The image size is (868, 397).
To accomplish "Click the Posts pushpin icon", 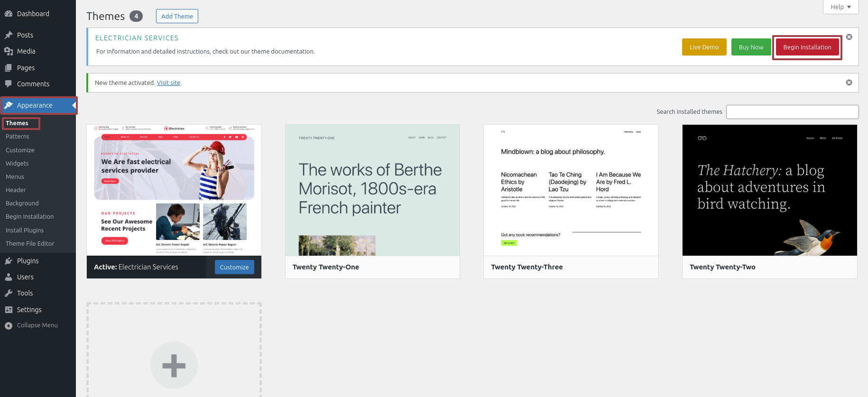I will pos(9,35).
